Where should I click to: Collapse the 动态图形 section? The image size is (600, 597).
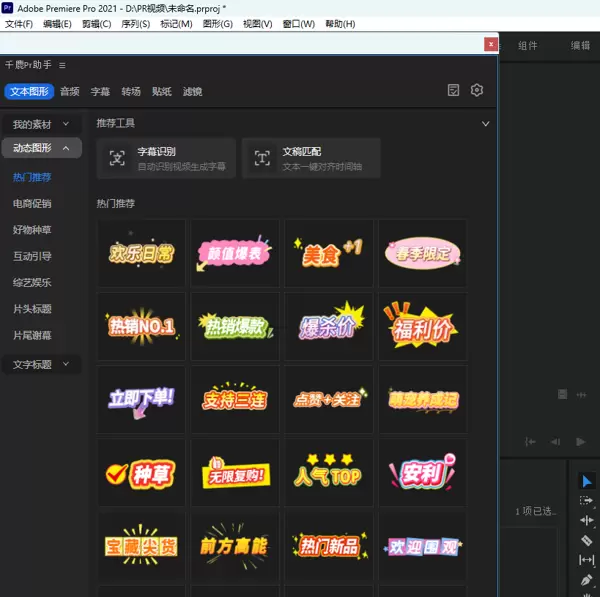tap(40, 148)
